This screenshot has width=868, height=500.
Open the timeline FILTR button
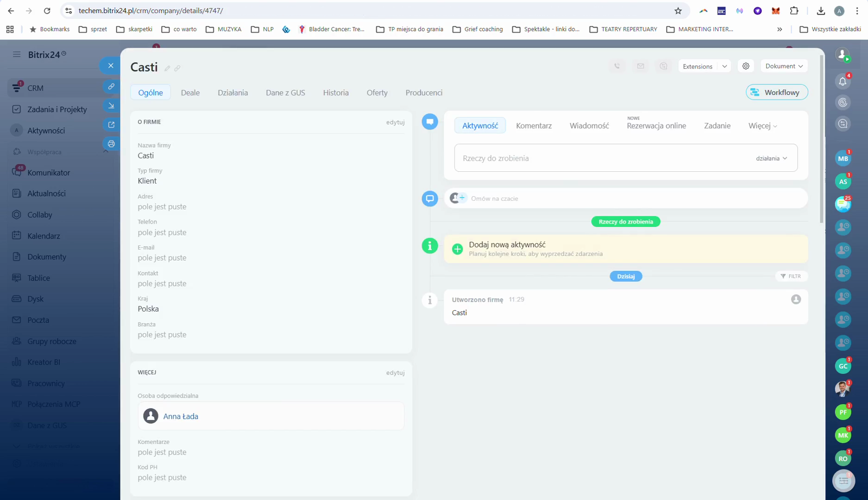(x=791, y=276)
